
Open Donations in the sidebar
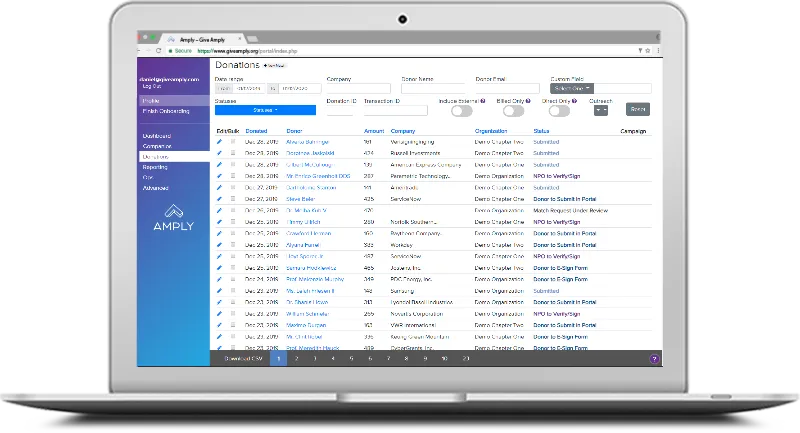pos(174,157)
